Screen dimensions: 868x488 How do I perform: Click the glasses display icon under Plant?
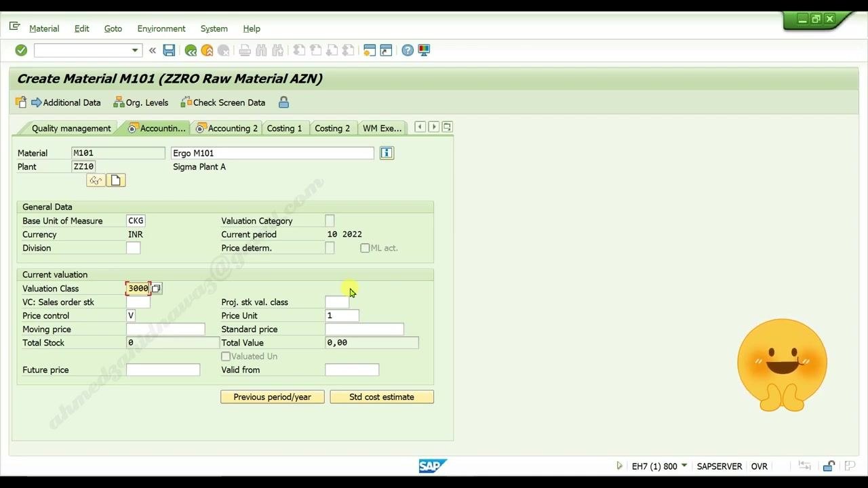coord(96,180)
